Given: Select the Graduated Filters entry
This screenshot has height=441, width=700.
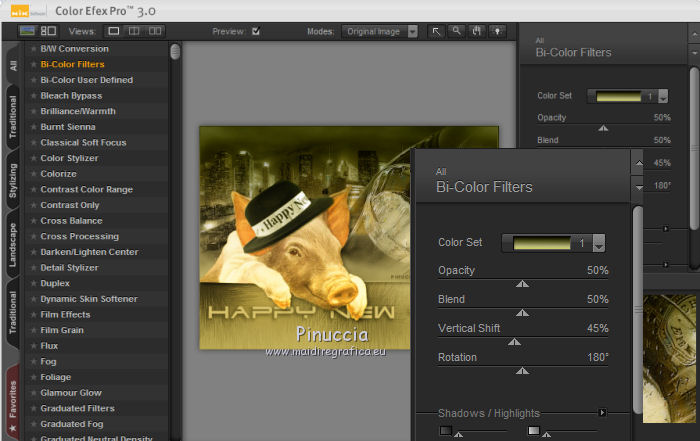Looking at the screenshot, I should [x=77, y=408].
